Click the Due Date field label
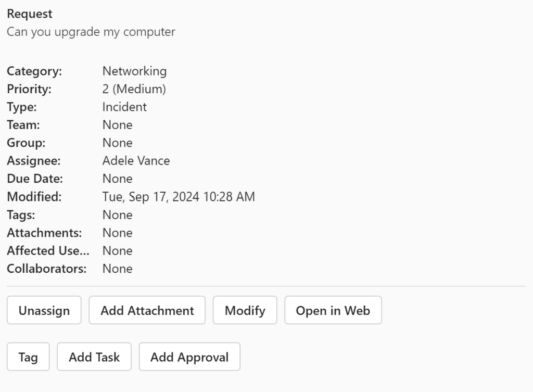This screenshot has height=392, width=533. click(35, 179)
